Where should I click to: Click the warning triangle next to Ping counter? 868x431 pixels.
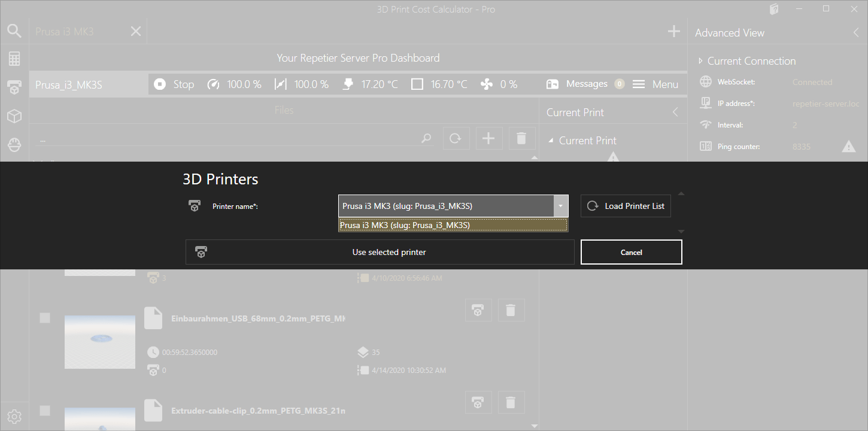pos(849,146)
